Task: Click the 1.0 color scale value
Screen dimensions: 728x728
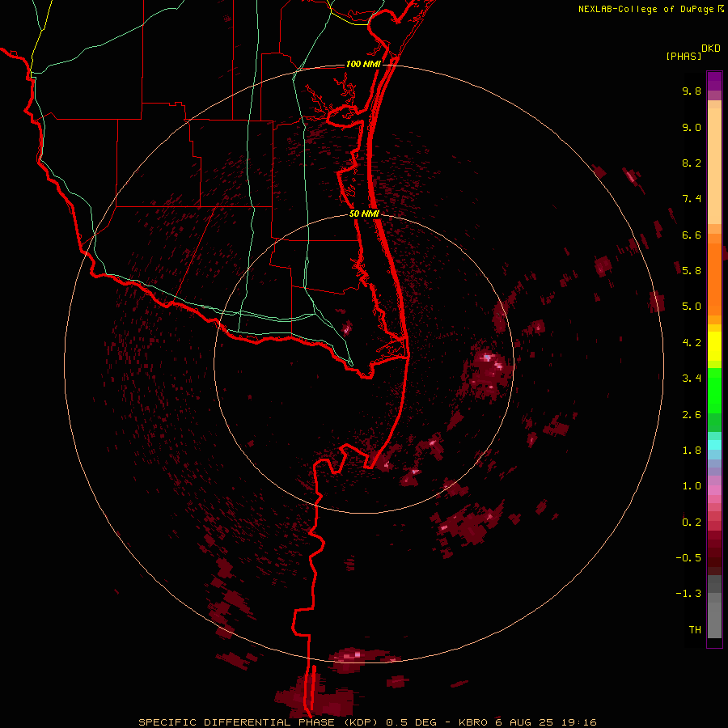Action: click(692, 485)
